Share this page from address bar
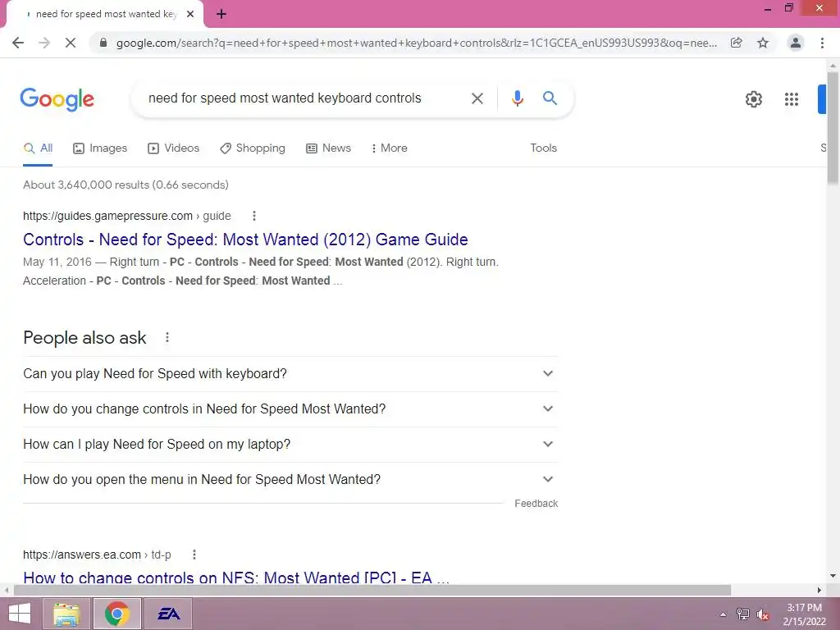The image size is (840, 630). 737,43
